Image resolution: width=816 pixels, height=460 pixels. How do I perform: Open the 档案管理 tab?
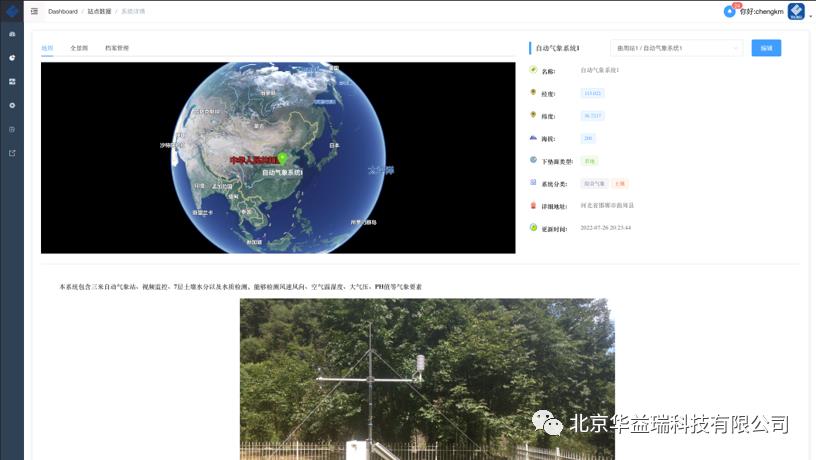coord(116,48)
